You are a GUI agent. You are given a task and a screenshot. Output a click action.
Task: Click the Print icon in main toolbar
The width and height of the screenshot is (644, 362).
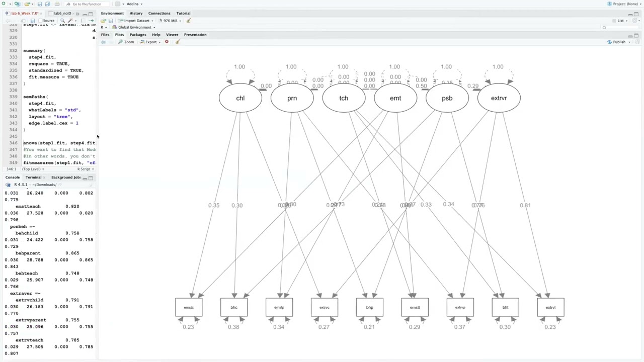click(x=57, y=4)
